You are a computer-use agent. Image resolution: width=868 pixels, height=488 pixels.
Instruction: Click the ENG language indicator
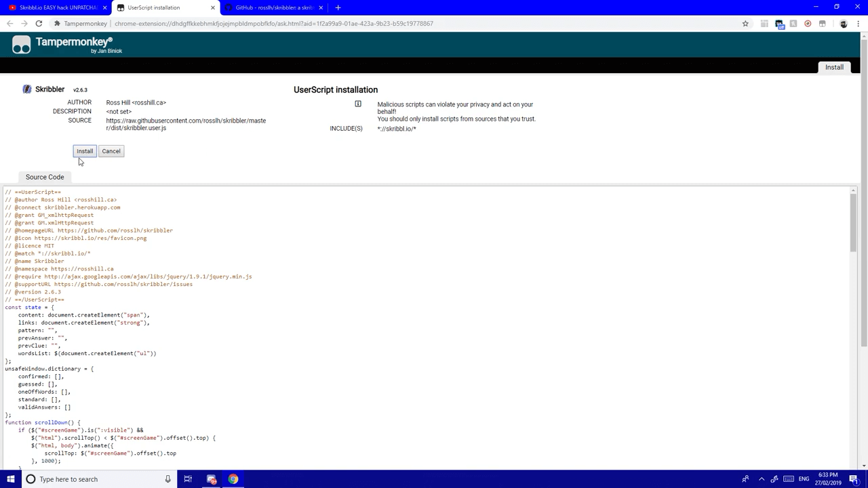tap(805, 479)
